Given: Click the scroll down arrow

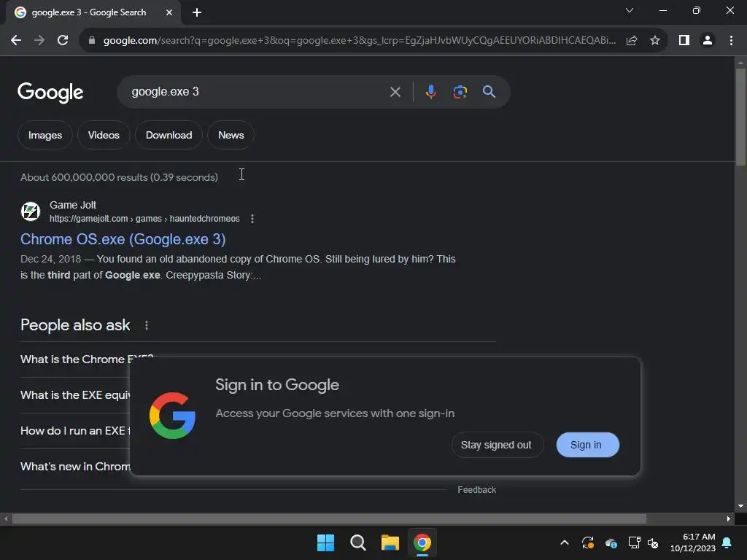Looking at the screenshot, I should tap(740, 506).
